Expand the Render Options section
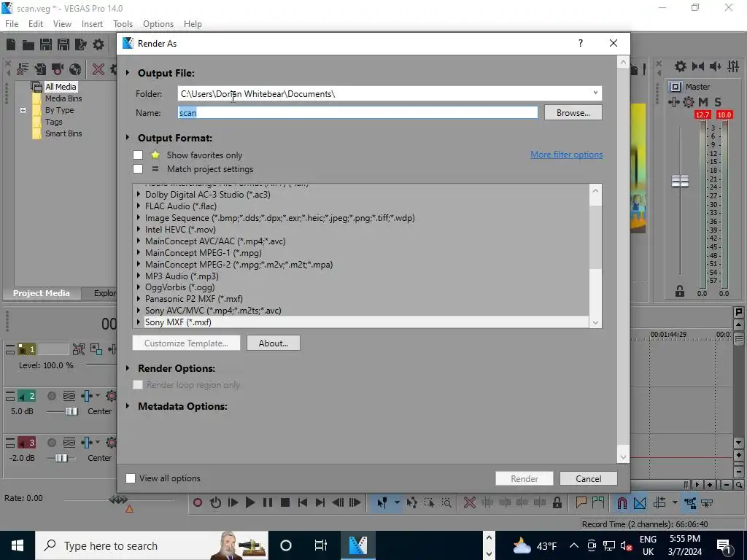 (x=128, y=368)
